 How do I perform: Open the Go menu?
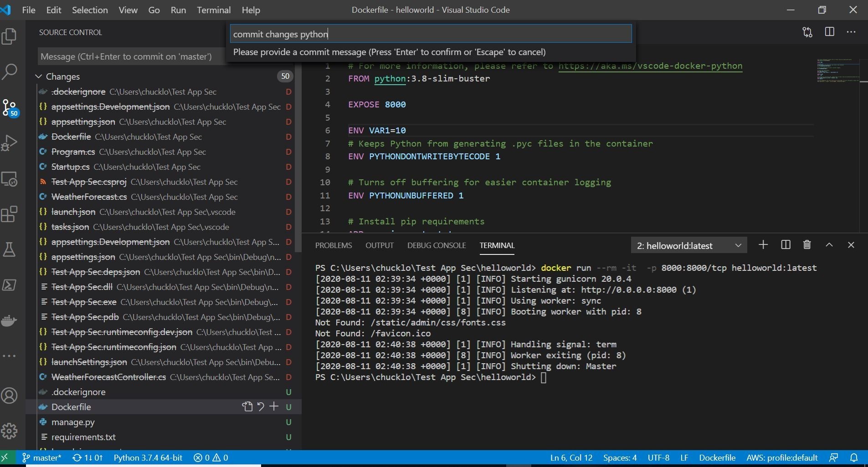[x=154, y=10]
